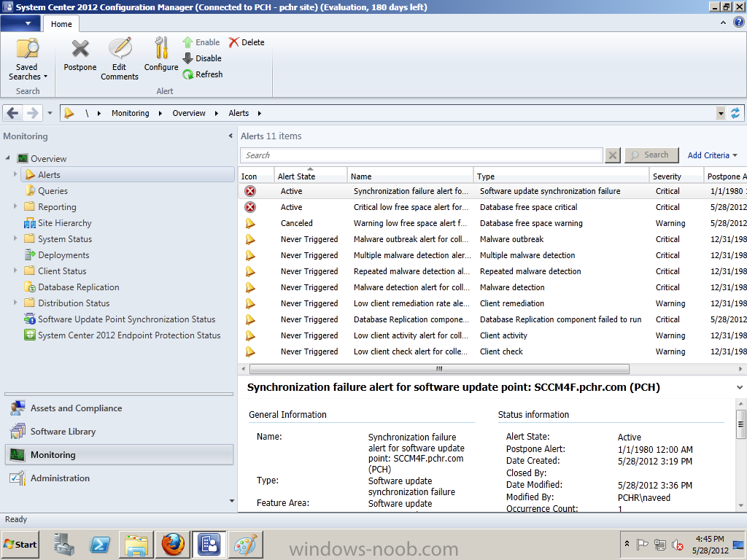Click the volume icon in system tray
The width and height of the screenshot is (747, 560).
677,544
